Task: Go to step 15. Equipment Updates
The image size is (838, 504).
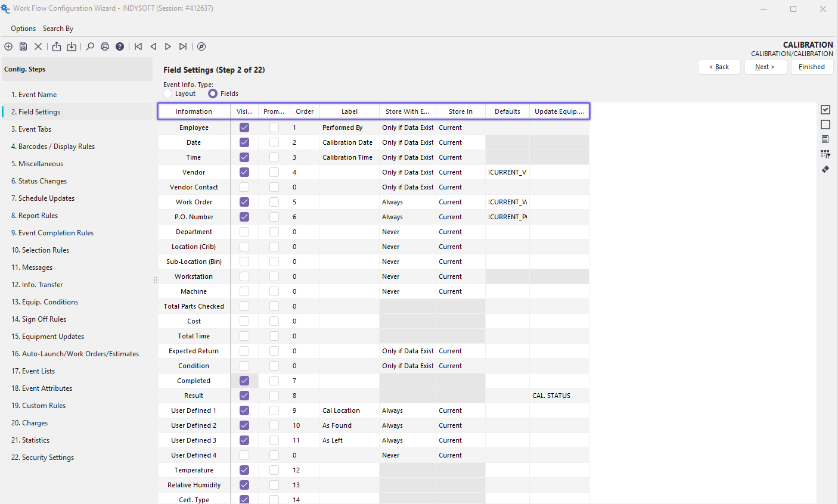Action: pyautogui.click(x=48, y=337)
